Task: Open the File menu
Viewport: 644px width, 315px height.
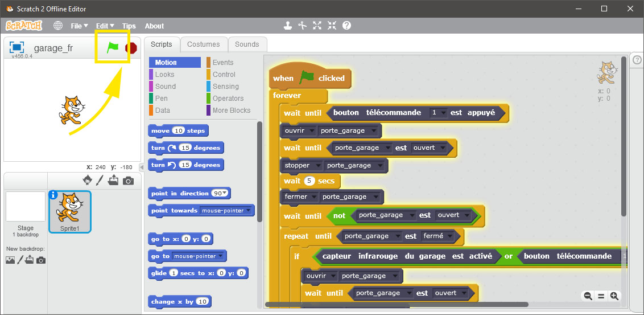Action: (x=79, y=26)
